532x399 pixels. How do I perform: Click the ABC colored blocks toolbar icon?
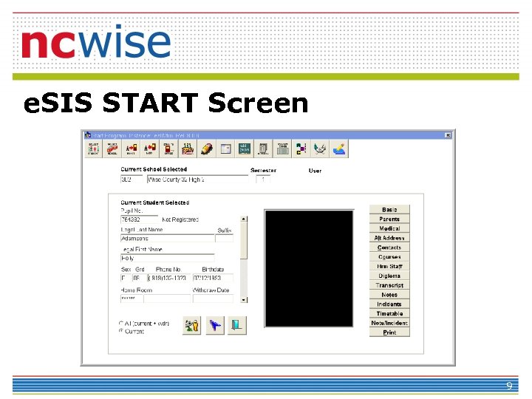(301, 149)
